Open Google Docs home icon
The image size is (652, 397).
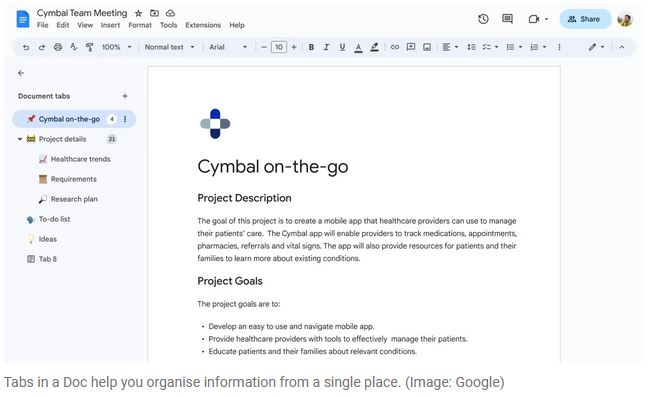coord(22,19)
